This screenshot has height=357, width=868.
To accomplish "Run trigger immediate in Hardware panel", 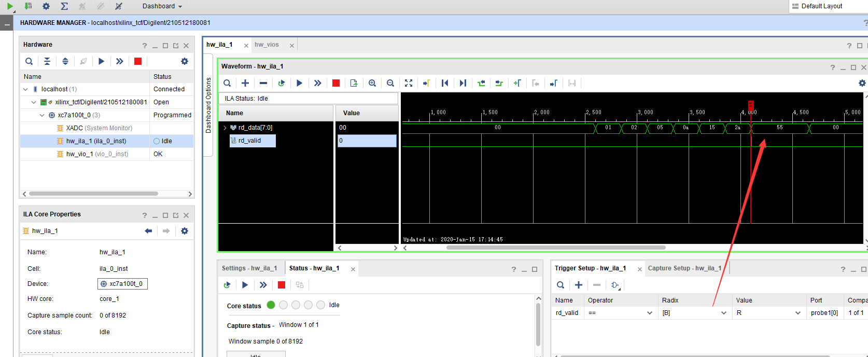I will point(120,61).
